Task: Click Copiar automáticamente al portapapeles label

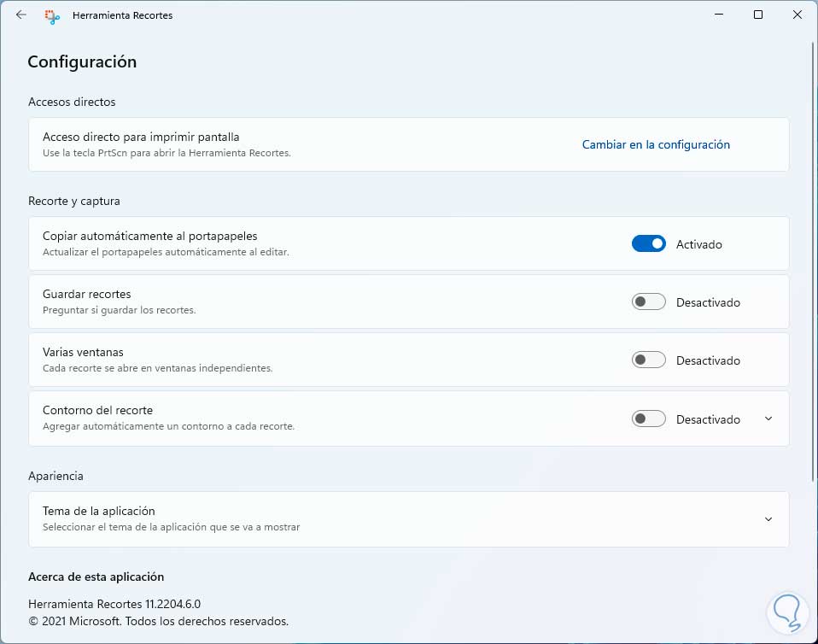Action: (x=150, y=236)
